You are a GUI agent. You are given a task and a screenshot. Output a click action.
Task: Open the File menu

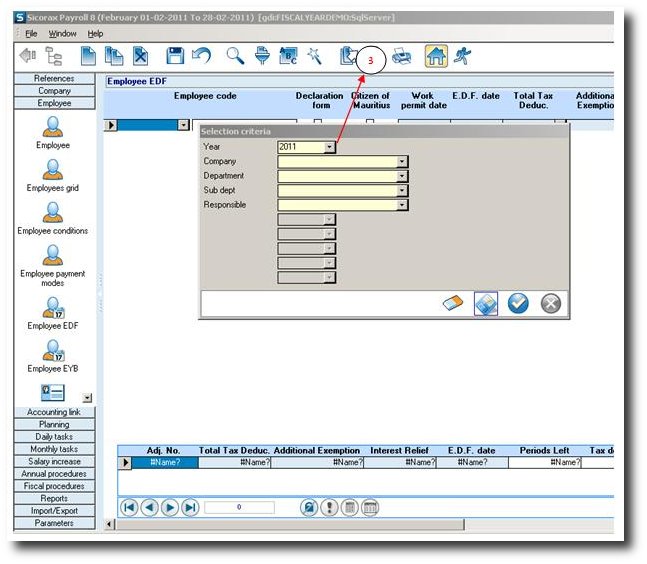31,33
